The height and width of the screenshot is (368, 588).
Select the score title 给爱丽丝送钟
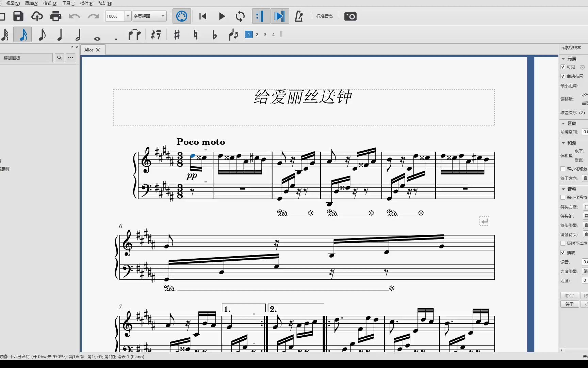point(303,97)
